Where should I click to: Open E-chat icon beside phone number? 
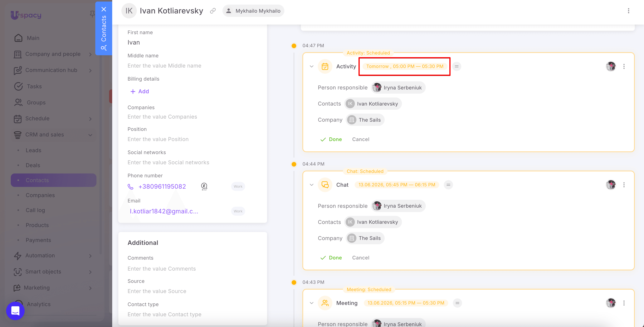coord(204,187)
